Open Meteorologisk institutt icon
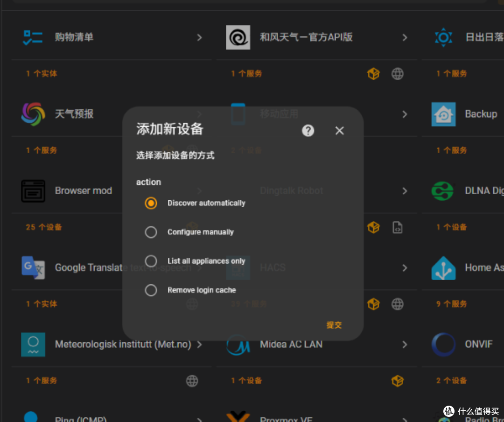This screenshot has height=422, width=504. (x=33, y=345)
